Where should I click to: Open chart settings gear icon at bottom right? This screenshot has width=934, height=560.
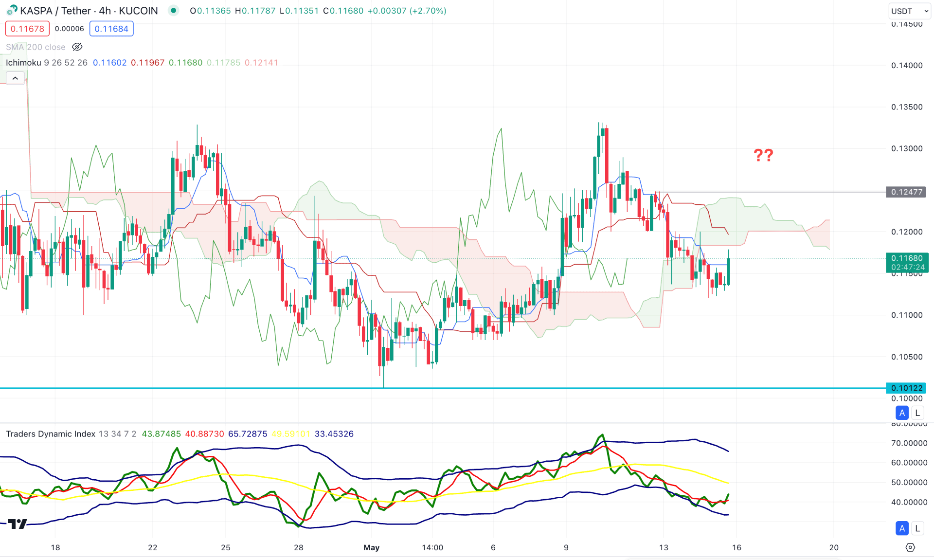coord(910,547)
